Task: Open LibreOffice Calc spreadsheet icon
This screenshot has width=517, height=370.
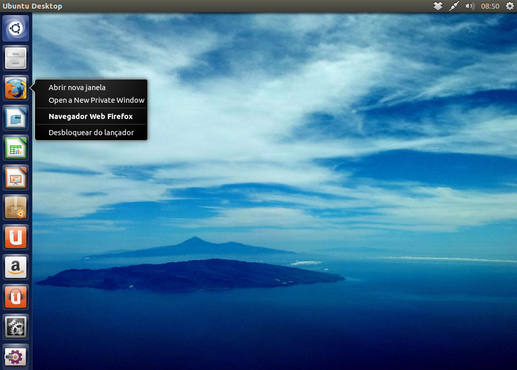Action: coord(16,148)
